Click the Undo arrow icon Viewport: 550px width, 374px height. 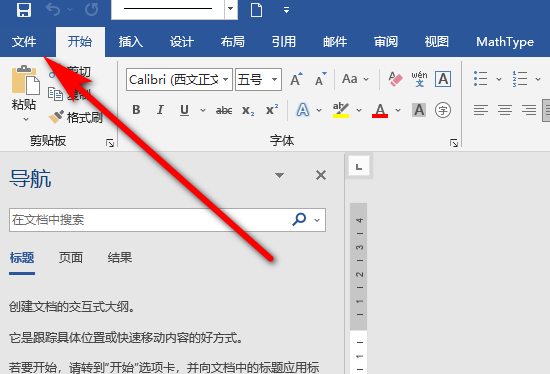pos(53,10)
